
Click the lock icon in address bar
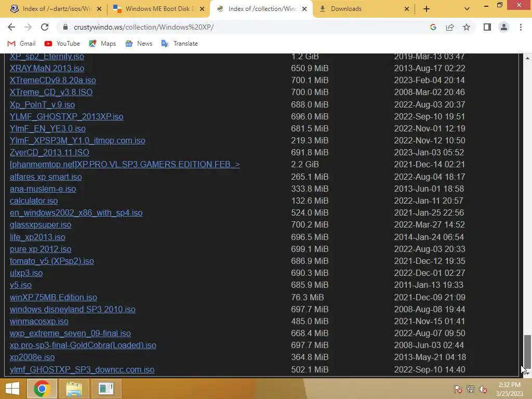(65, 27)
